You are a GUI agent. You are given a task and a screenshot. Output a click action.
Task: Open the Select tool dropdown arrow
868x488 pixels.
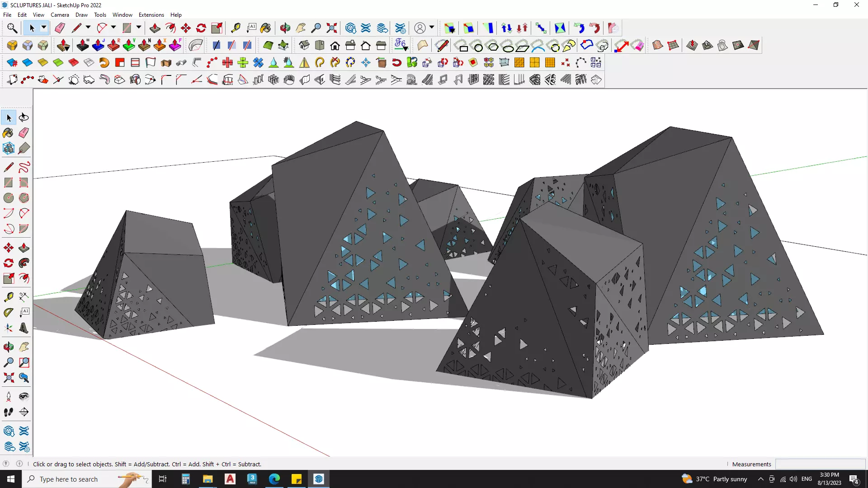pyautogui.click(x=44, y=28)
